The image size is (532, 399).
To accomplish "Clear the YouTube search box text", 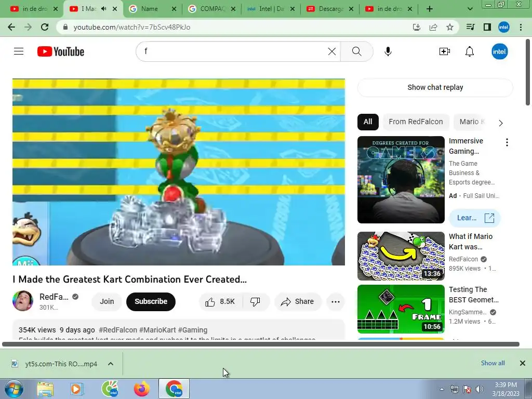I will pyautogui.click(x=332, y=51).
